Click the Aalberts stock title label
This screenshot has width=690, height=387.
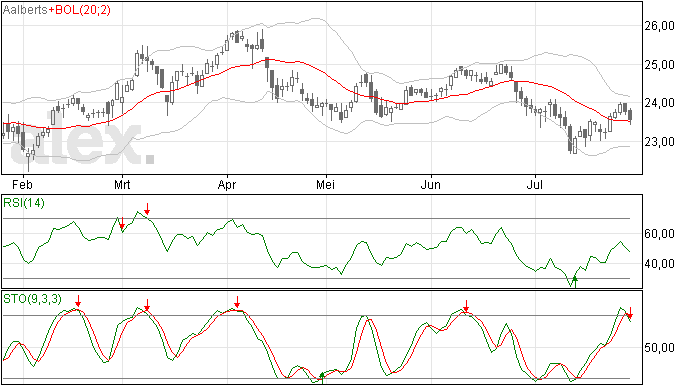25,10
